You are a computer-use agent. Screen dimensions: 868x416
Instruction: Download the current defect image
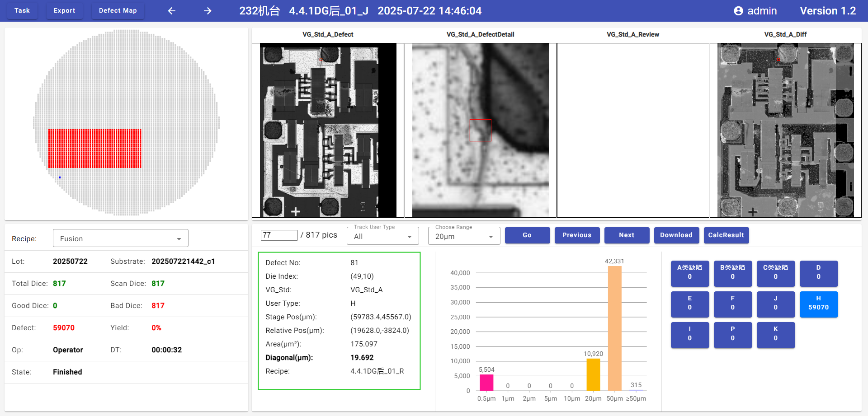point(676,235)
